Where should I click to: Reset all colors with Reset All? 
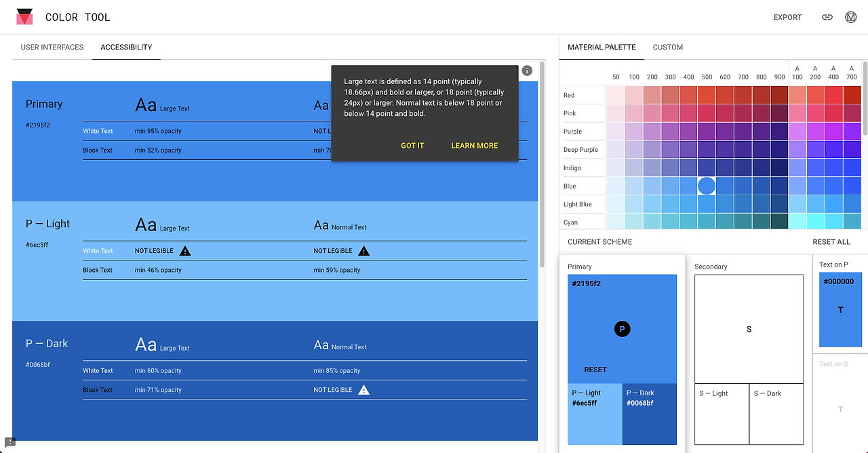pos(831,242)
